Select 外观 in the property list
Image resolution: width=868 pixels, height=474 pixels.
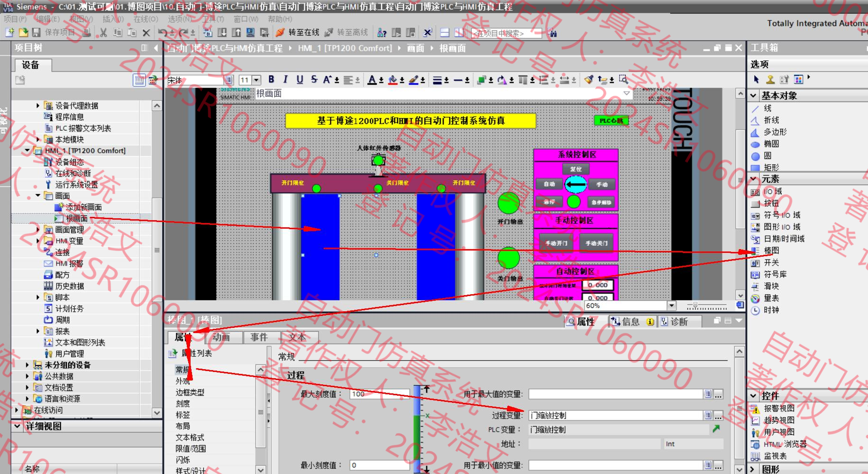pos(183,381)
